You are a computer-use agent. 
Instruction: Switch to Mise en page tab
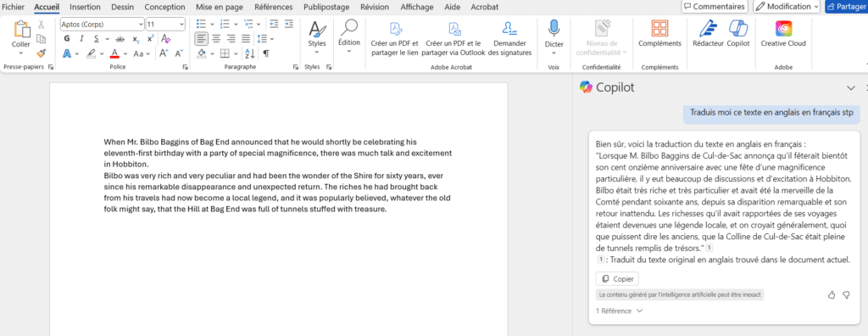[x=220, y=7]
